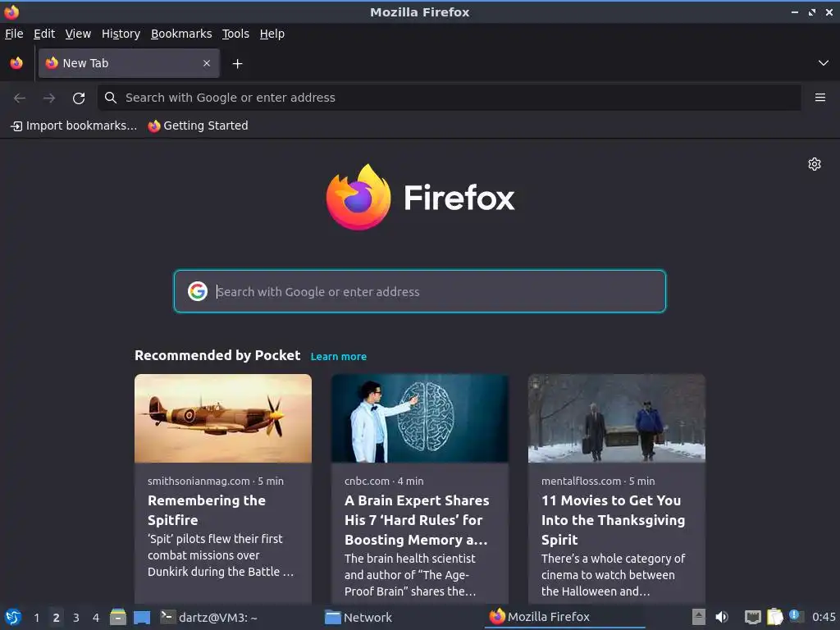840x630 pixels.
Task: Select Mozilla Firefox taskbar entry
Action: point(565,617)
